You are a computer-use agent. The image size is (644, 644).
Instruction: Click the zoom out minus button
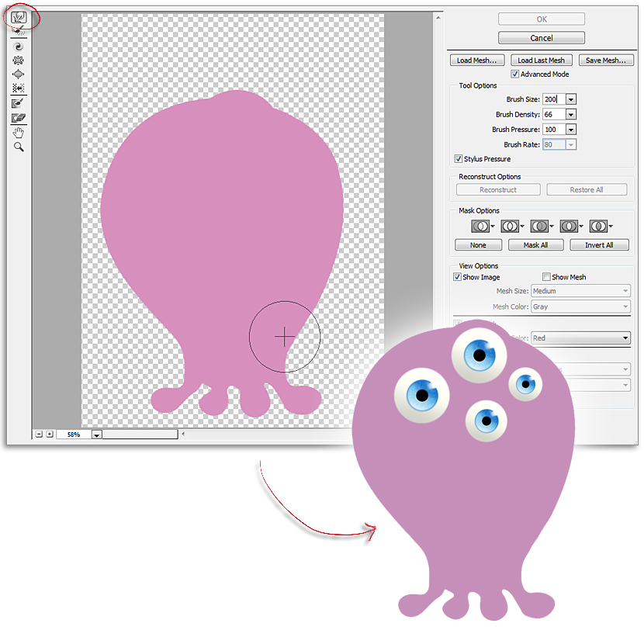pyautogui.click(x=39, y=435)
